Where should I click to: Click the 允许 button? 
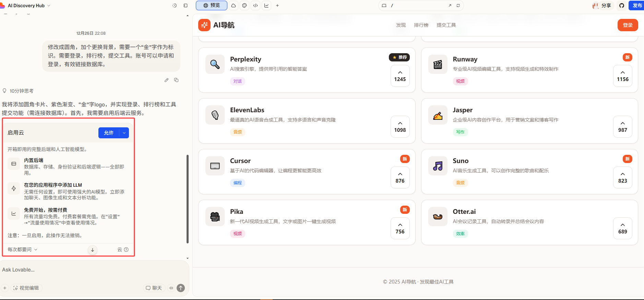pyautogui.click(x=109, y=133)
